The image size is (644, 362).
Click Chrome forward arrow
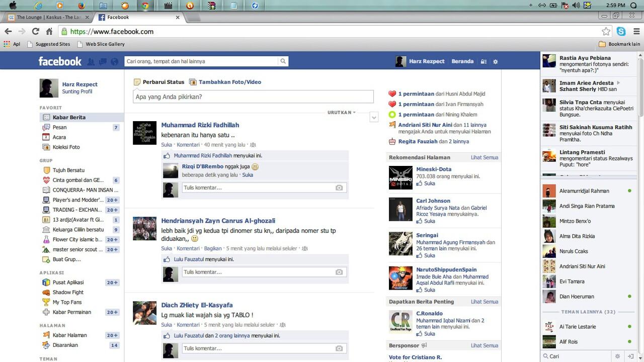click(22, 31)
